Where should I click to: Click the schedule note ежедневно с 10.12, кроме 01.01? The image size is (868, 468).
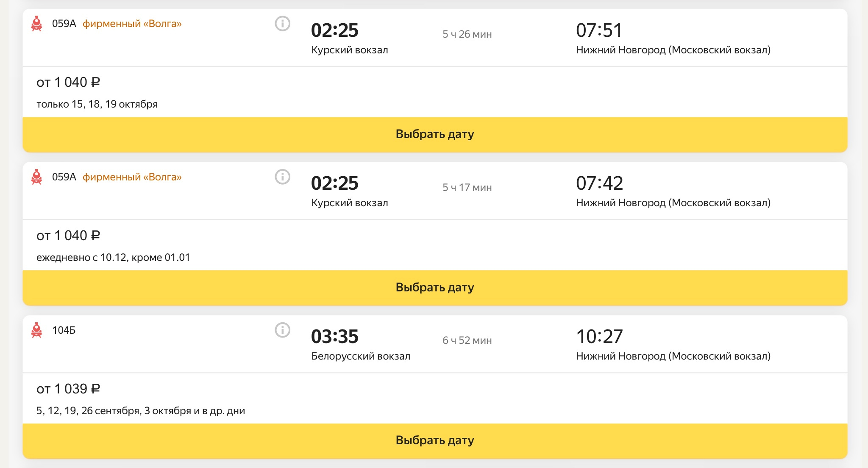(x=113, y=258)
